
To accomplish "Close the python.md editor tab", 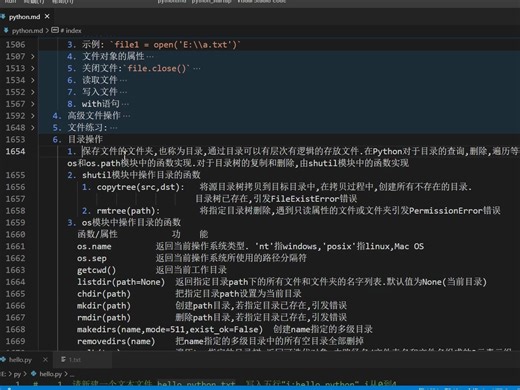I will tap(47, 16).
